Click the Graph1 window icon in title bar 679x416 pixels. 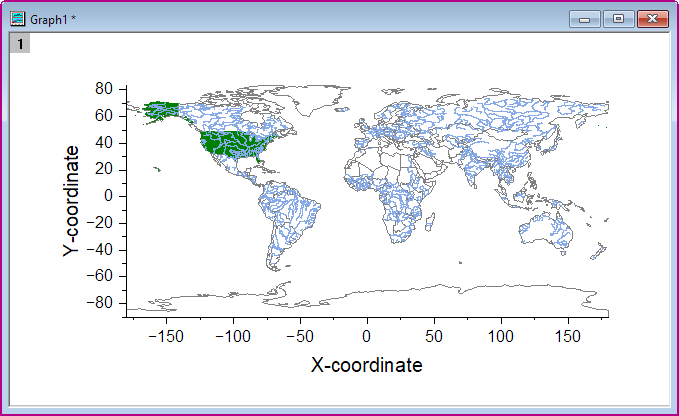(x=18, y=18)
